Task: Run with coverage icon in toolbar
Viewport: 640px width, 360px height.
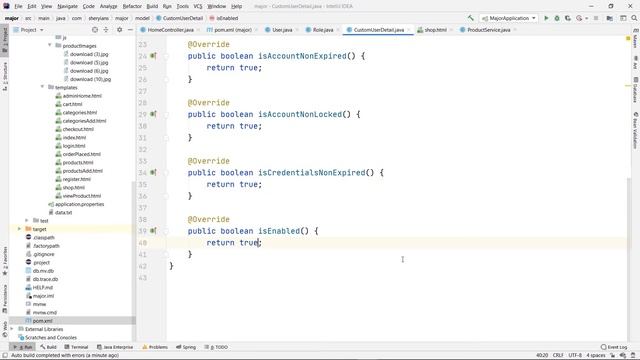Action: 568,18
